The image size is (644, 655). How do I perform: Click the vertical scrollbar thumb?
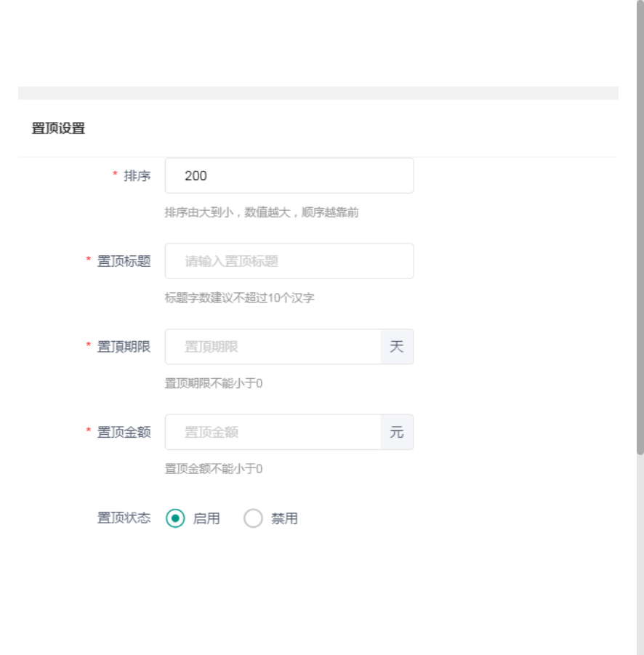(640, 228)
